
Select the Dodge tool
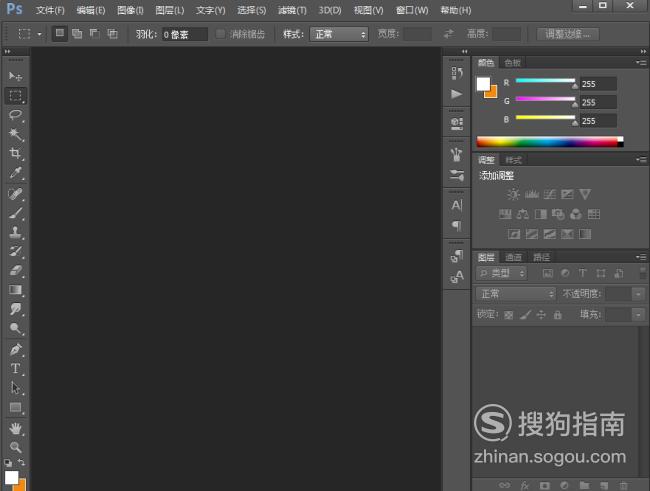coord(16,328)
